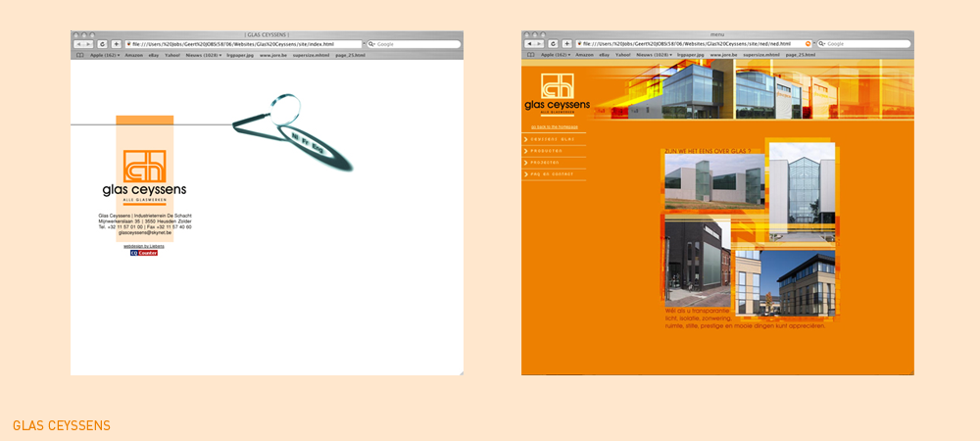Click the Back arrow in the menu window

pos(529,44)
